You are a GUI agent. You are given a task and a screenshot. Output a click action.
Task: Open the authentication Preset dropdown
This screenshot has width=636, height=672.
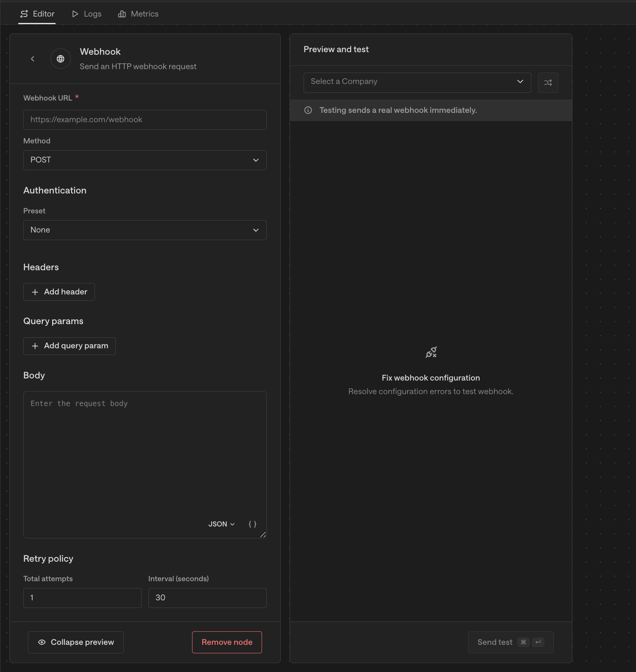pyautogui.click(x=145, y=230)
